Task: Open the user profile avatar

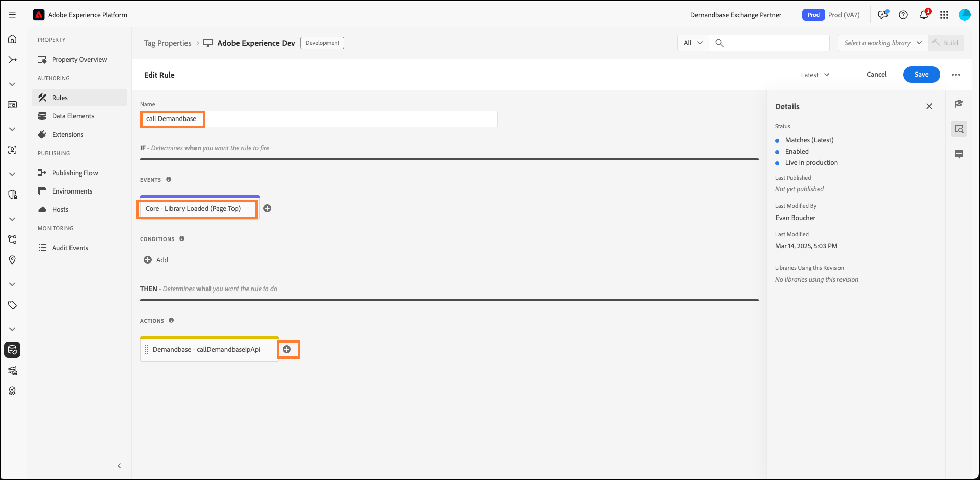Action: click(964, 15)
